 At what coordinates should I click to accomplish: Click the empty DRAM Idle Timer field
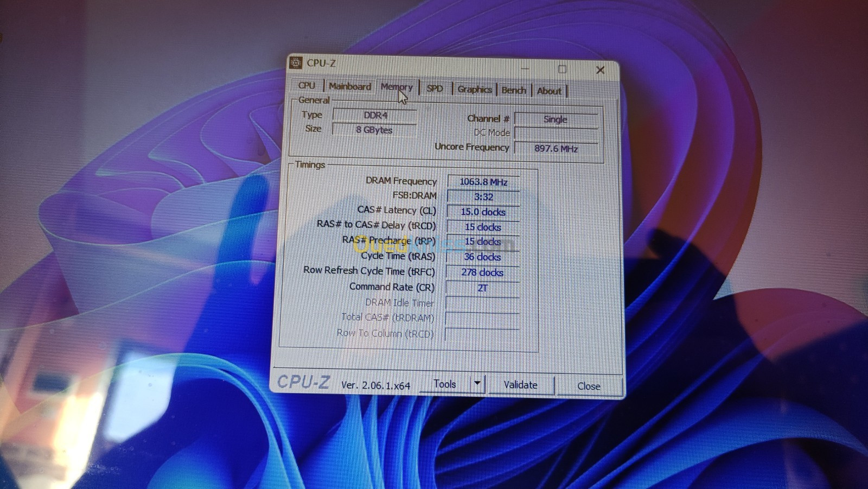[482, 304]
